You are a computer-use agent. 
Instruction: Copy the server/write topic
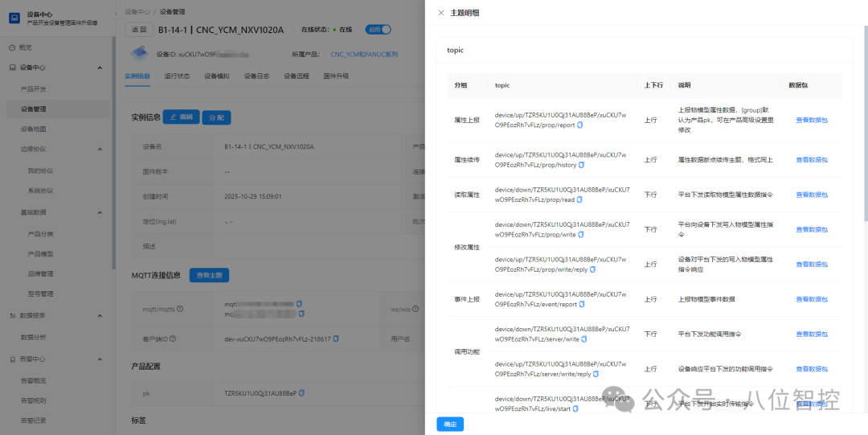pyautogui.click(x=584, y=339)
